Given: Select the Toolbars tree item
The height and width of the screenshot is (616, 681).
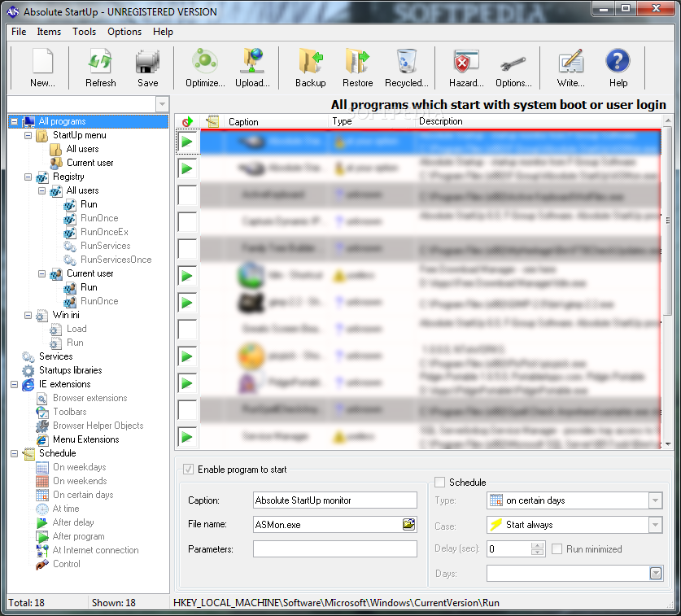Looking at the screenshot, I should pyautogui.click(x=69, y=412).
